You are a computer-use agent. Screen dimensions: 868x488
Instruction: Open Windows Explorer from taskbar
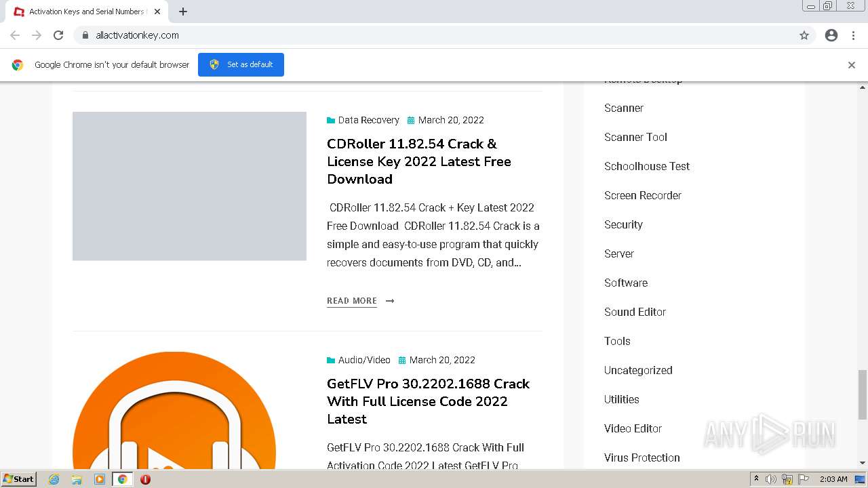point(77,479)
